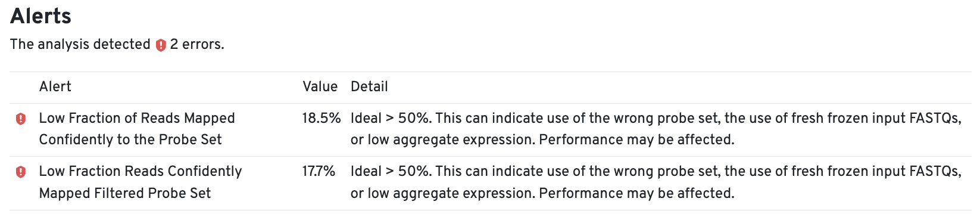Screen dimensions: 980x217
Task: Open the "Low Fraction Reads Confidently" alert name
Action: 141,172
